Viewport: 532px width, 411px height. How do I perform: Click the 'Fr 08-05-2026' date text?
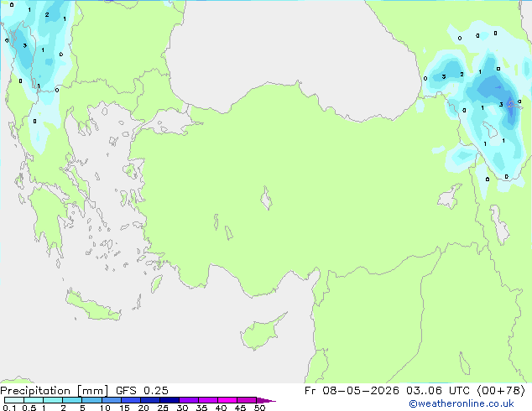(352, 391)
